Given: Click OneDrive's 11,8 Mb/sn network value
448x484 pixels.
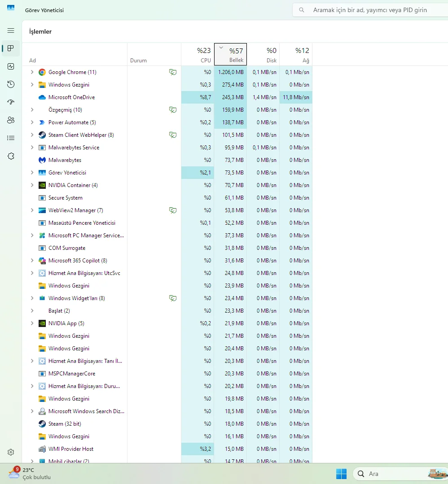Looking at the screenshot, I should click(x=296, y=97).
